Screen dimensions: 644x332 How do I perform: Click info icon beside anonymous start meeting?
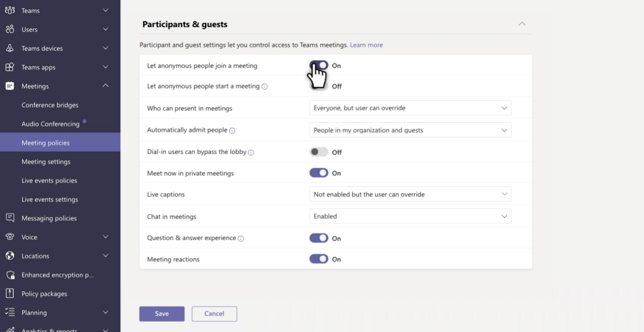(265, 87)
